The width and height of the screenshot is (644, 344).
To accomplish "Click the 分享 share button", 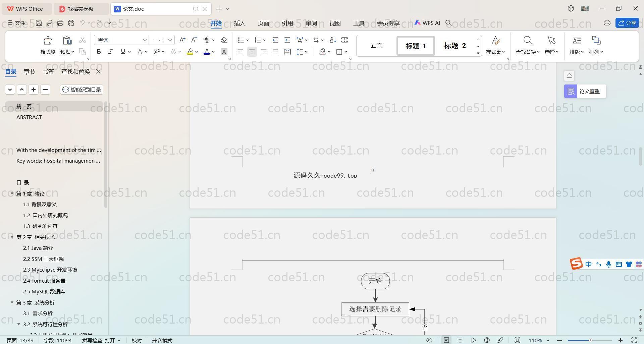I will click(x=627, y=23).
